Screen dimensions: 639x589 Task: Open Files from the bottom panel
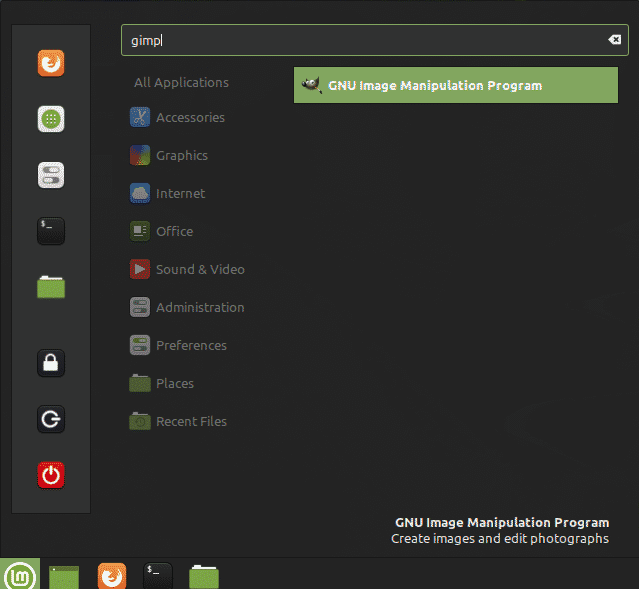point(204,577)
